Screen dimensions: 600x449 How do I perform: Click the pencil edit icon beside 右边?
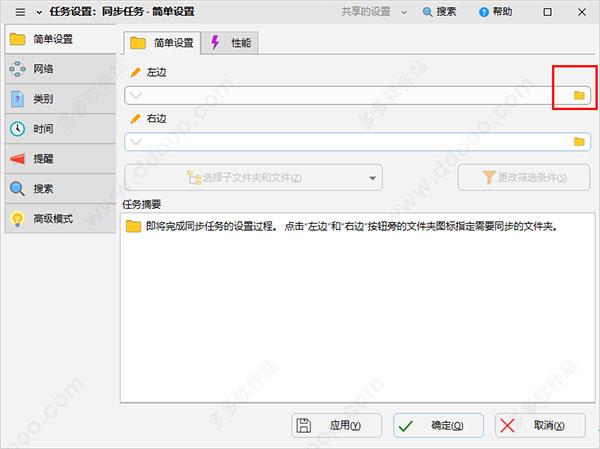(136, 118)
